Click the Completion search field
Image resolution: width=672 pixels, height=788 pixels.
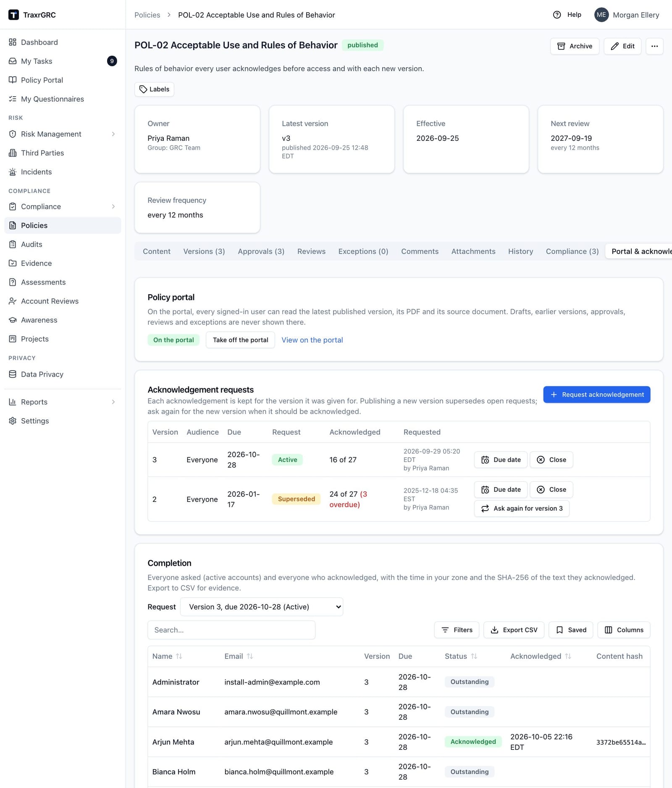coord(231,630)
